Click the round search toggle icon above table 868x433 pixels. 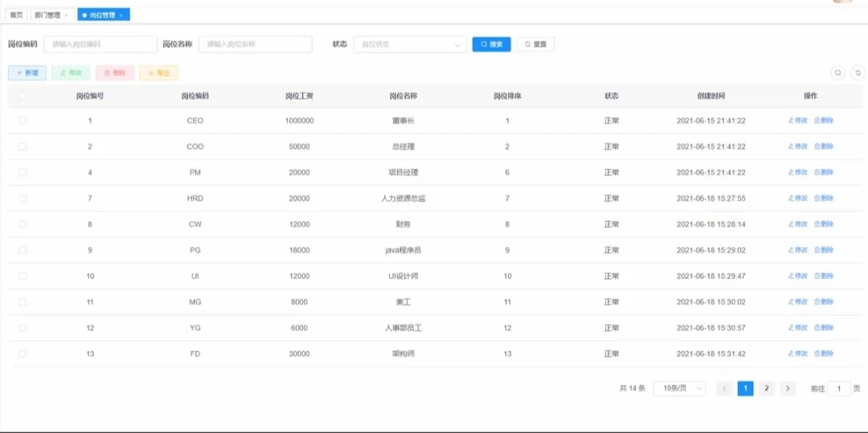pyautogui.click(x=837, y=72)
